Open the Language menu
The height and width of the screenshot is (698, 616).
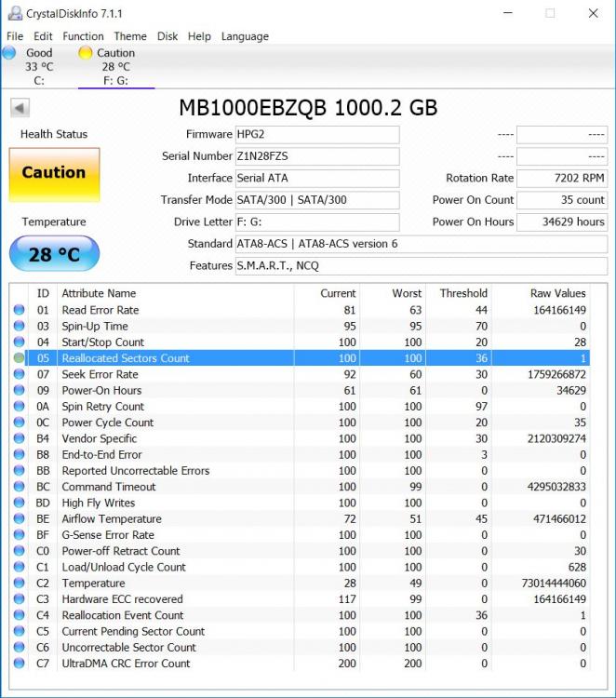click(246, 36)
